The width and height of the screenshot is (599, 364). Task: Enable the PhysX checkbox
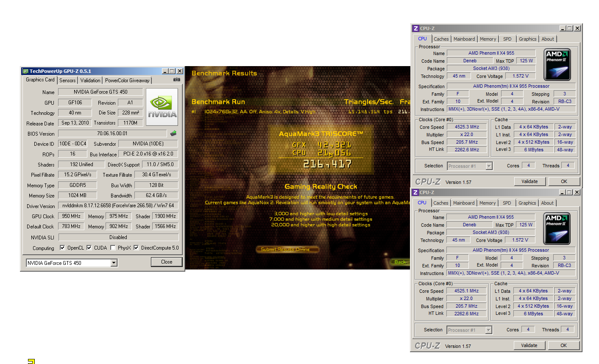click(x=113, y=248)
